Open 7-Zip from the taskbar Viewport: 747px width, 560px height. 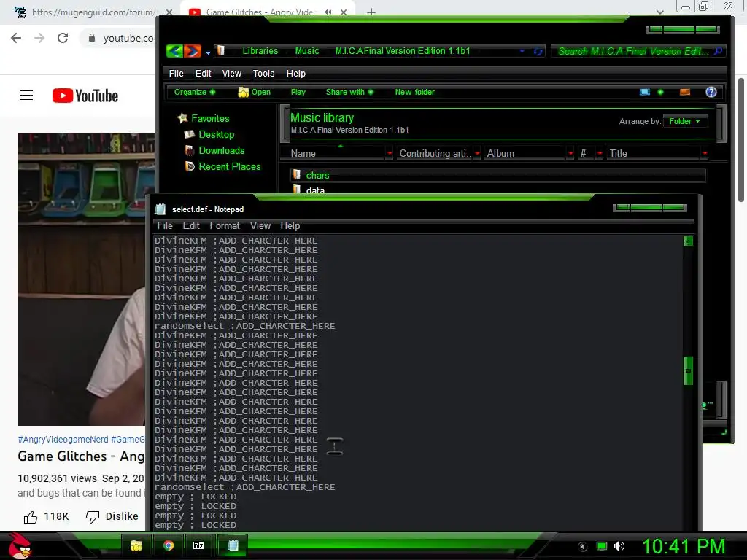pyautogui.click(x=198, y=545)
